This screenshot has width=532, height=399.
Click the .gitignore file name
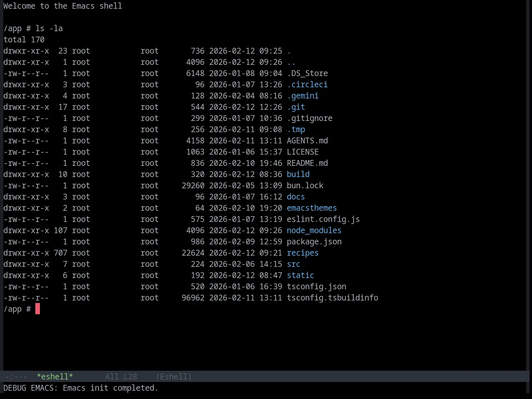(310, 118)
